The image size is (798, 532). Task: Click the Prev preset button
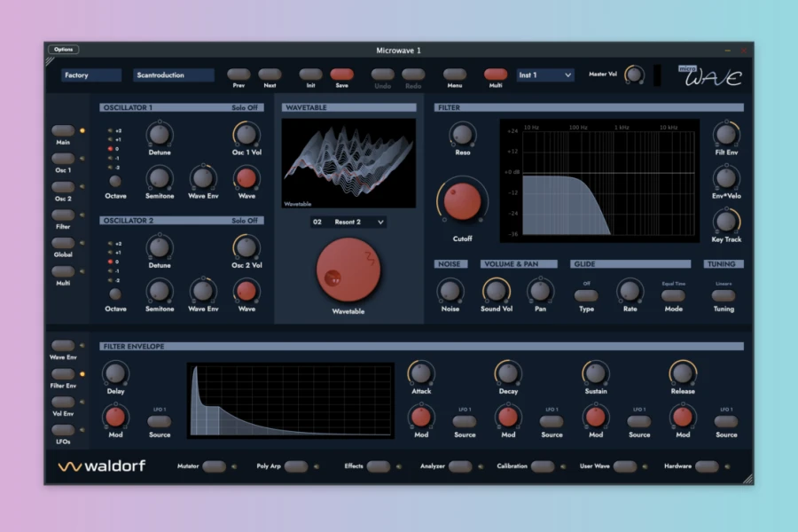[239, 74]
